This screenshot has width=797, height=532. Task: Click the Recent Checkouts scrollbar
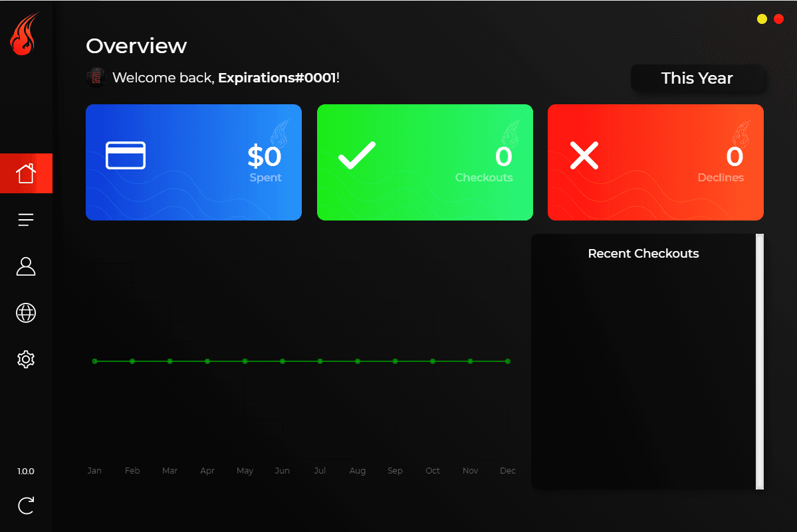[x=760, y=361]
